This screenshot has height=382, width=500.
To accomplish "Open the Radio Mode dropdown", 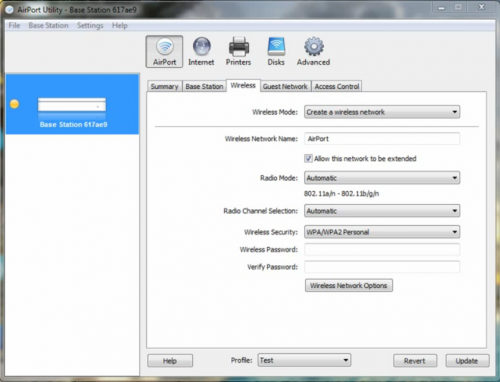I will tap(382, 178).
